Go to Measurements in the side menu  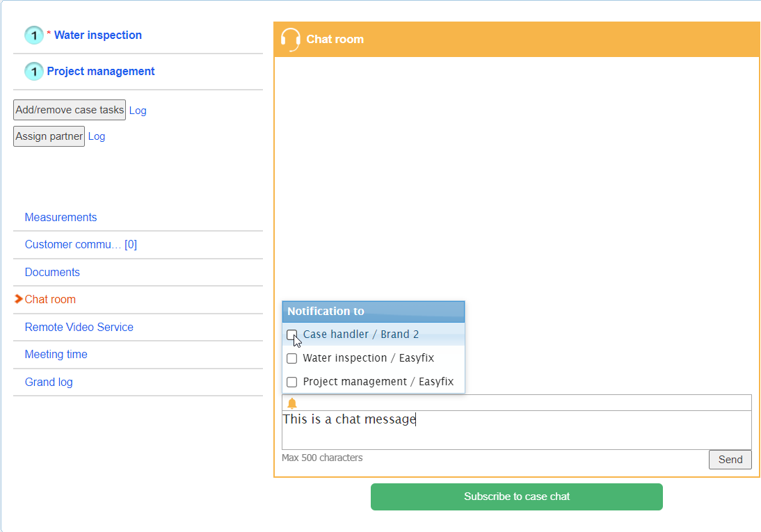(x=61, y=218)
